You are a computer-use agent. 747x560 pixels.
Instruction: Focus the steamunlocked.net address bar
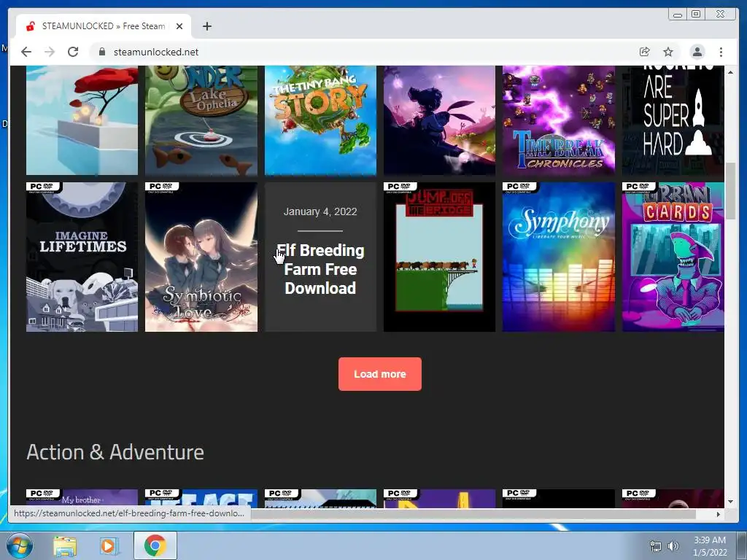tap(362, 52)
